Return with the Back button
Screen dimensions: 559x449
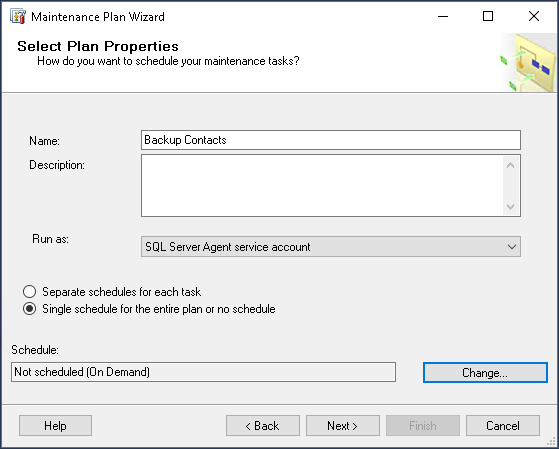click(263, 425)
